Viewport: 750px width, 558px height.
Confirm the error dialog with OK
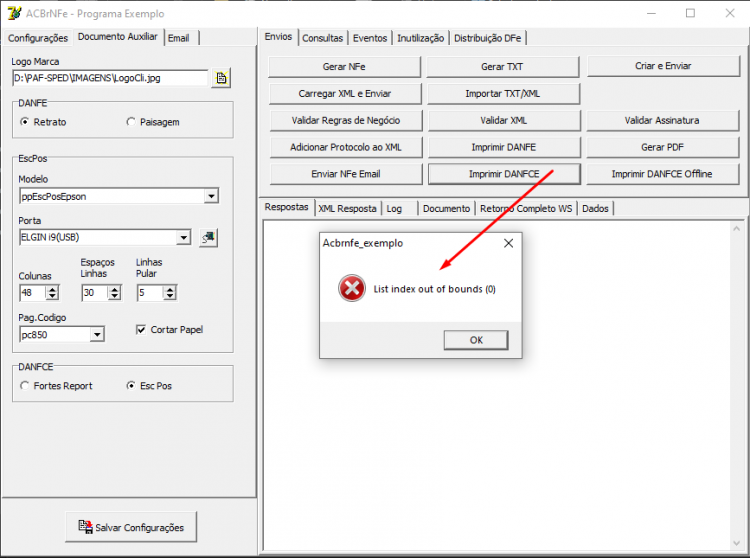[476, 340]
